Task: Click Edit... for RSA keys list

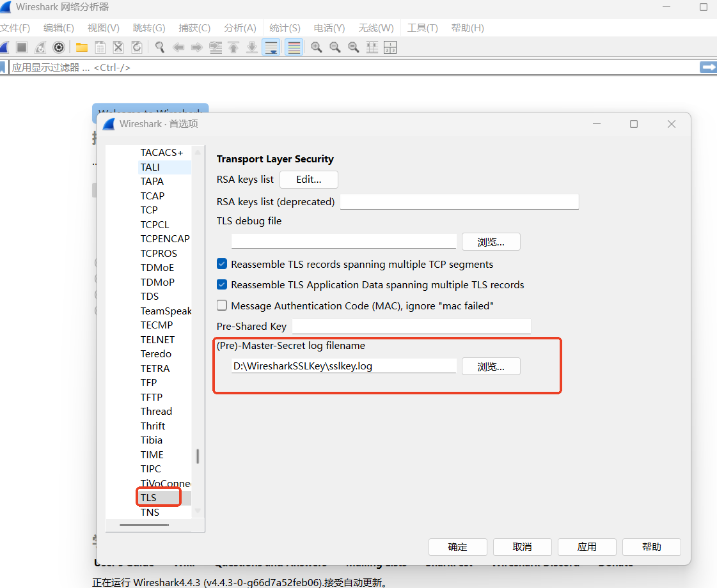Action: point(309,180)
